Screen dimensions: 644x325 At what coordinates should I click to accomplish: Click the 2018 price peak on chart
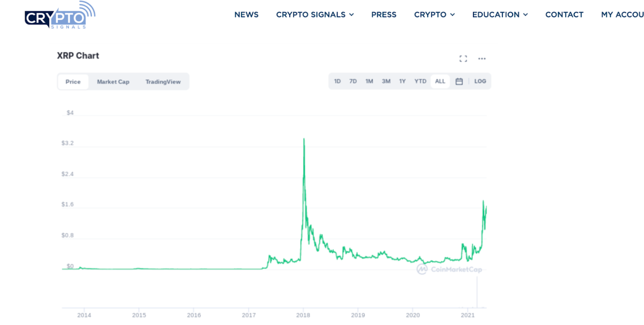click(304, 139)
